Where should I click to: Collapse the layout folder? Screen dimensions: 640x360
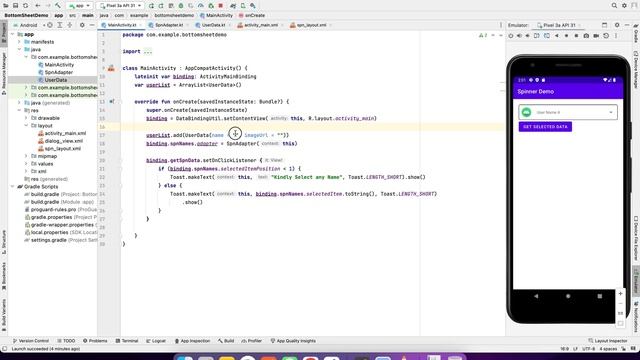coord(26,126)
